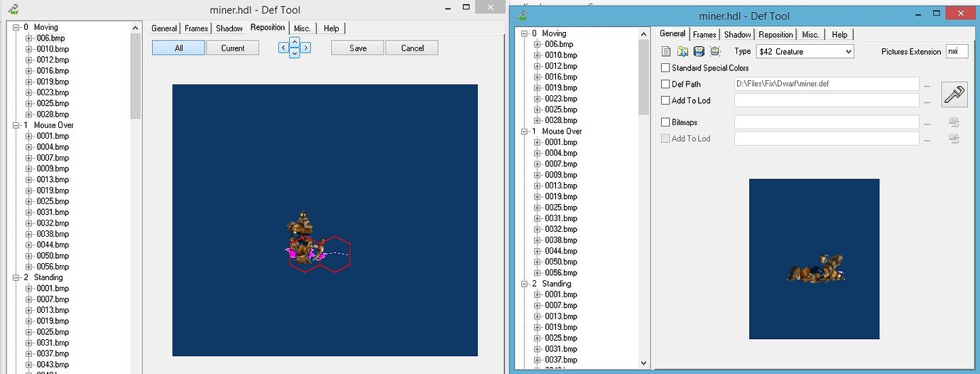Move sprite left with the left arrow button
The height and width of the screenshot is (374, 980).
(x=283, y=48)
